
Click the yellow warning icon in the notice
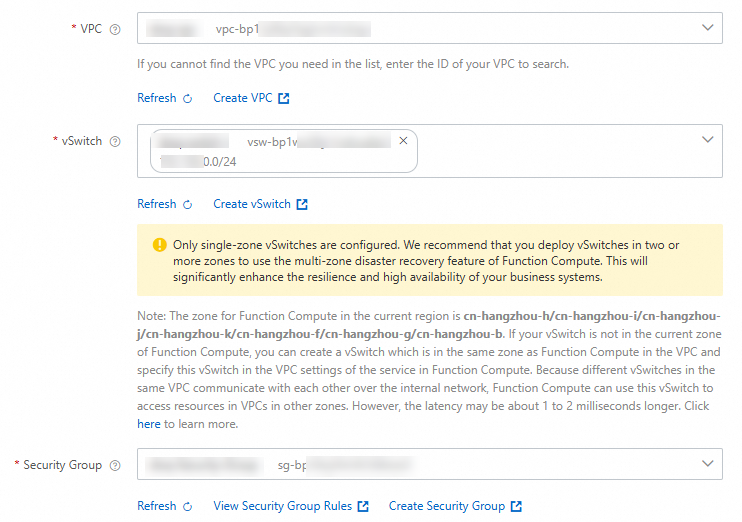point(160,245)
